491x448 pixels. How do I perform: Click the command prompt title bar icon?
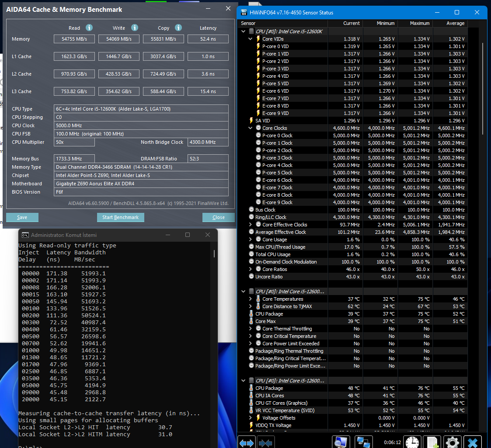tap(25, 235)
